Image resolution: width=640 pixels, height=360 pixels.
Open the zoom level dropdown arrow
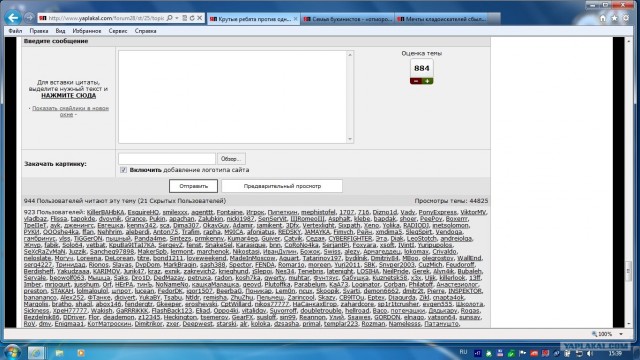(621, 334)
